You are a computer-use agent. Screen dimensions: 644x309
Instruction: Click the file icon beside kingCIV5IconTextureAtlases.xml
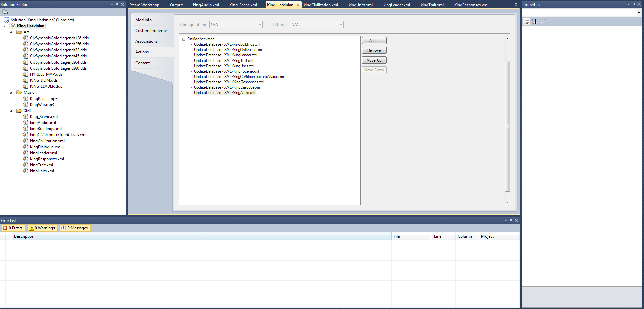coord(26,135)
